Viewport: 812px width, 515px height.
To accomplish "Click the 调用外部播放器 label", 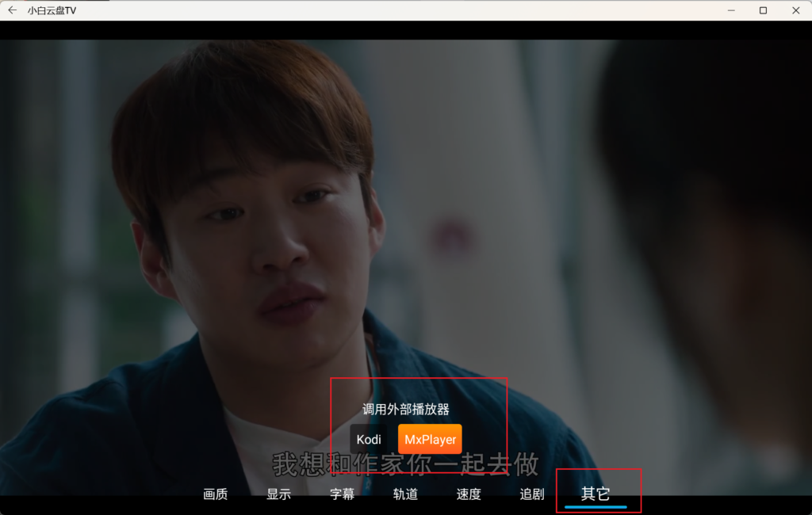I will click(406, 410).
